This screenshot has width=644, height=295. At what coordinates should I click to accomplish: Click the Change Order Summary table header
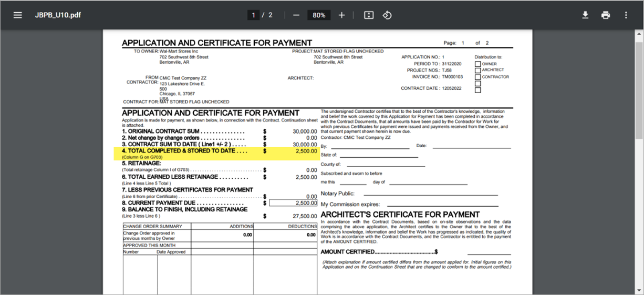pos(157,227)
